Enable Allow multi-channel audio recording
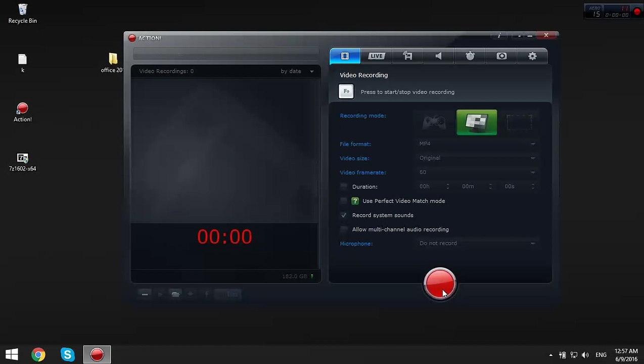This screenshot has height=364, width=644. [x=344, y=229]
